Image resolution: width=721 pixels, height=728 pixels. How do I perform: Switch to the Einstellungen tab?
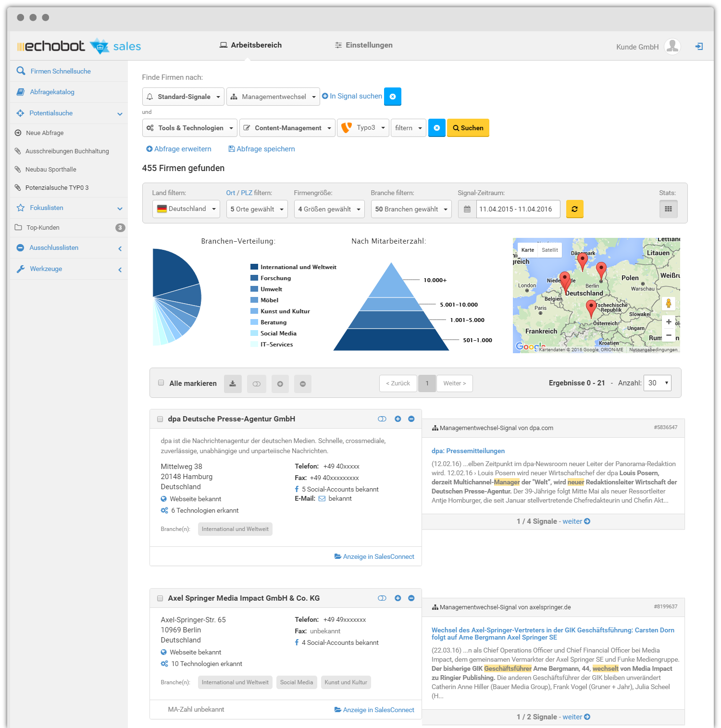tap(363, 45)
